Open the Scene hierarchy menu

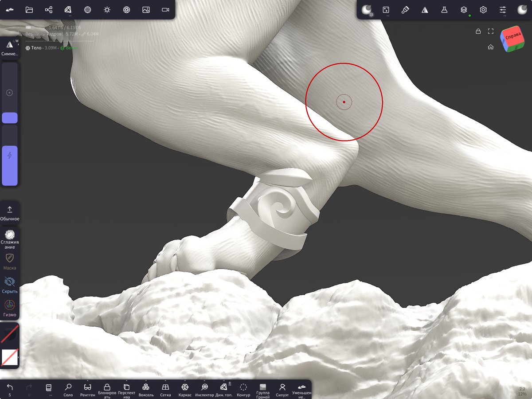pos(49,9)
